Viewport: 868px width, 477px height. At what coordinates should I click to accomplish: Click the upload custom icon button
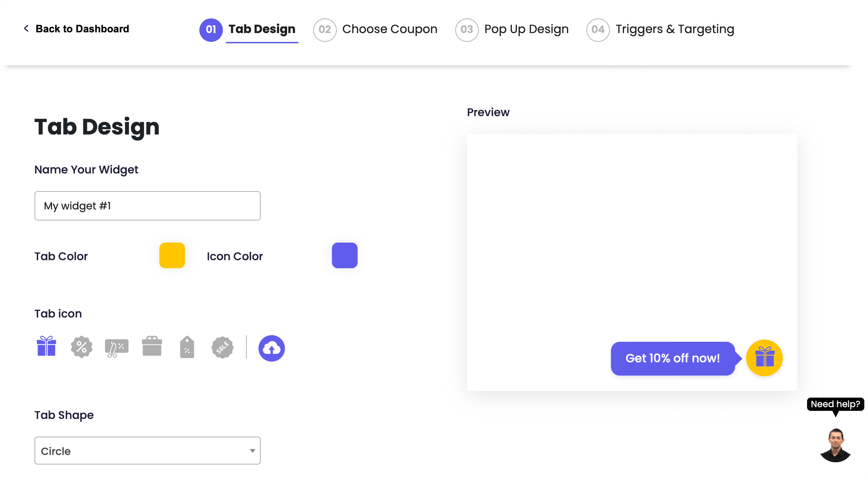point(272,348)
